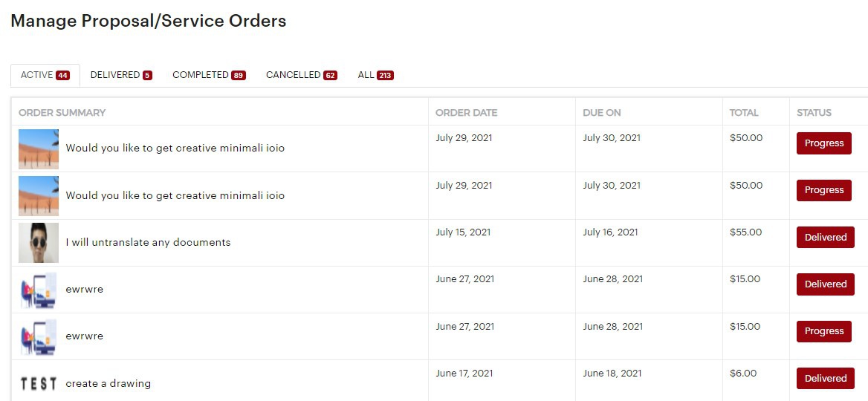868x401 pixels.
Task: Open the "create a drawing" order
Action: (x=108, y=383)
